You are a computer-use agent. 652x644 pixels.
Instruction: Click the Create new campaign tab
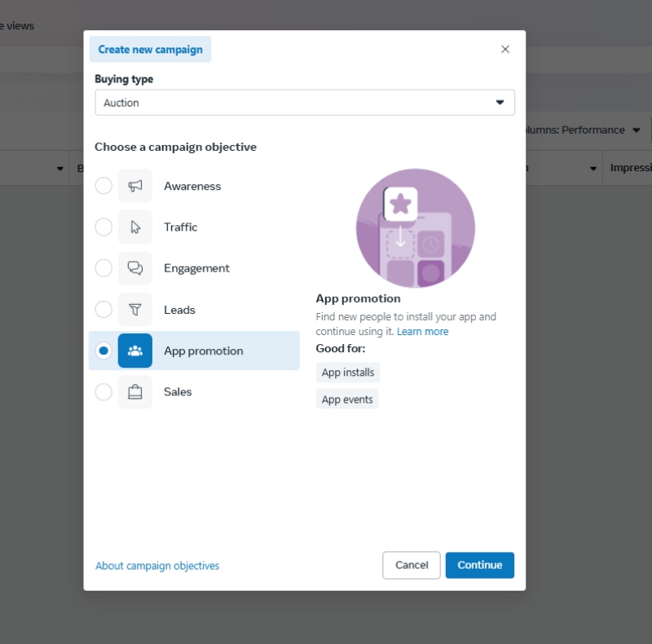(x=150, y=50)
